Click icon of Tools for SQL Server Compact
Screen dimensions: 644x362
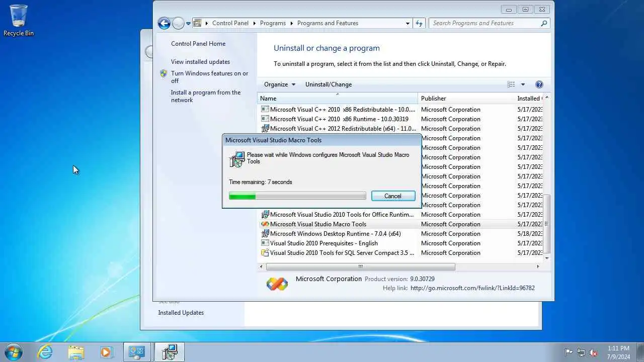[x=265, y=253]
